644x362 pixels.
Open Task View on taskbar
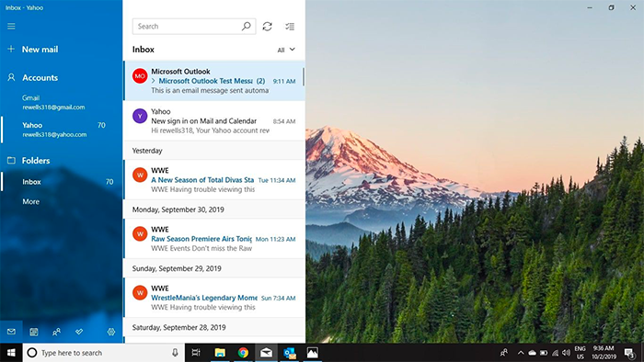tap(196, 353)
